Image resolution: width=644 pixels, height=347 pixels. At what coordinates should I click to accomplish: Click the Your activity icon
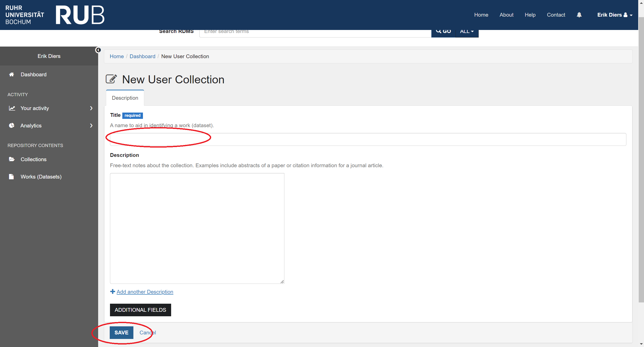click(12, 108)
